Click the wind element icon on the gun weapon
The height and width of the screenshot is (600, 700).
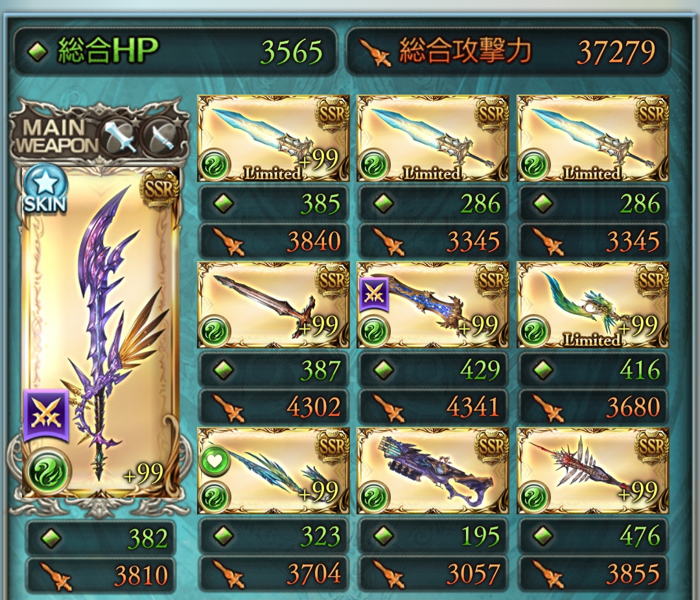click(x=374, y=497)
